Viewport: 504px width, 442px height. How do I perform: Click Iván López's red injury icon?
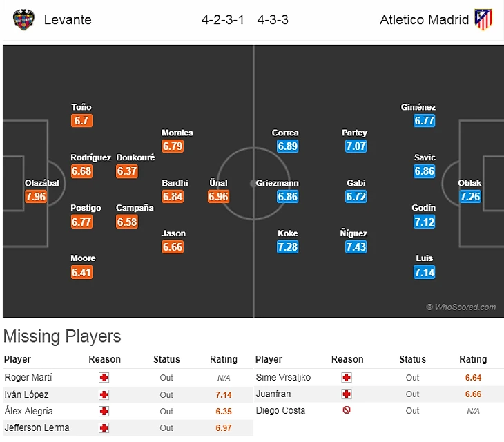point(104,394)
